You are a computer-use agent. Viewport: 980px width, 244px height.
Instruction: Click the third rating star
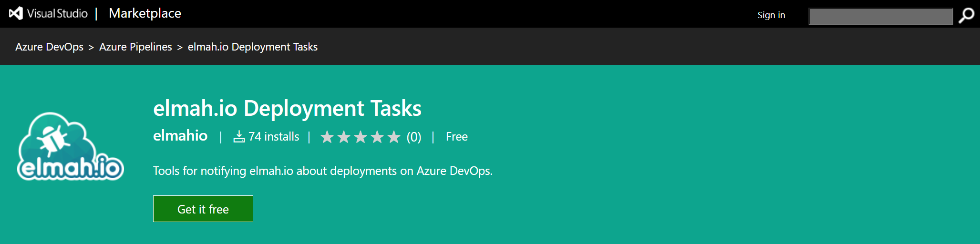coord(361,137)
